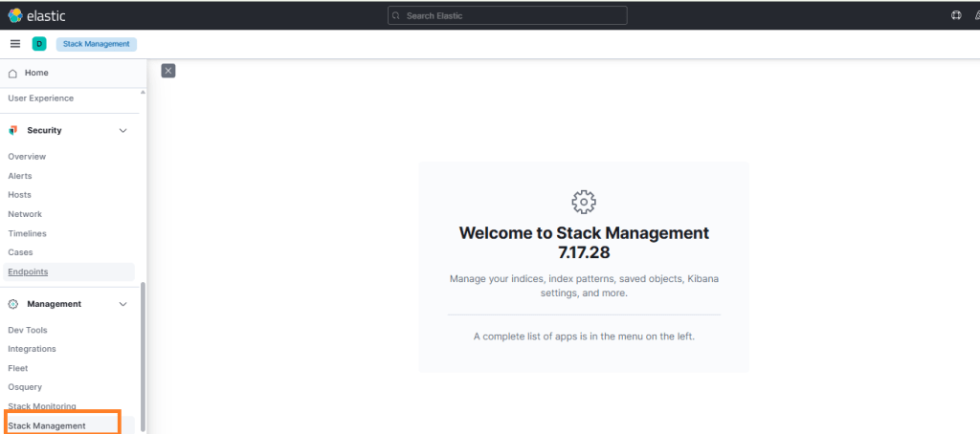Click in the Search Elastic field
Viewport: 980px width, 434px height.
pos(507,15)
